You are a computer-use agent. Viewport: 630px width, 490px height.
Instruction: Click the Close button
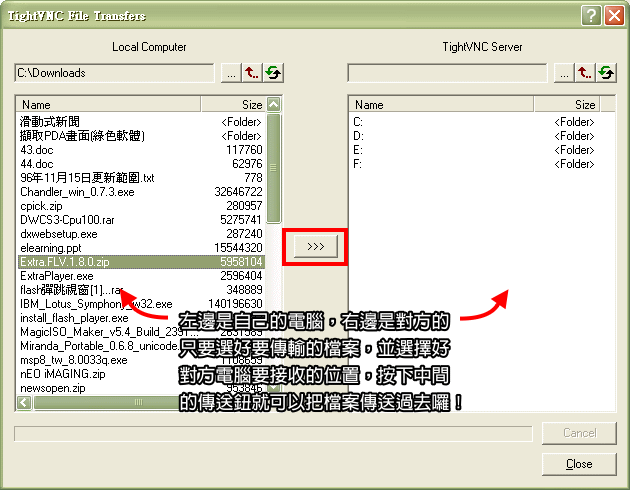[x=579, y=464]
